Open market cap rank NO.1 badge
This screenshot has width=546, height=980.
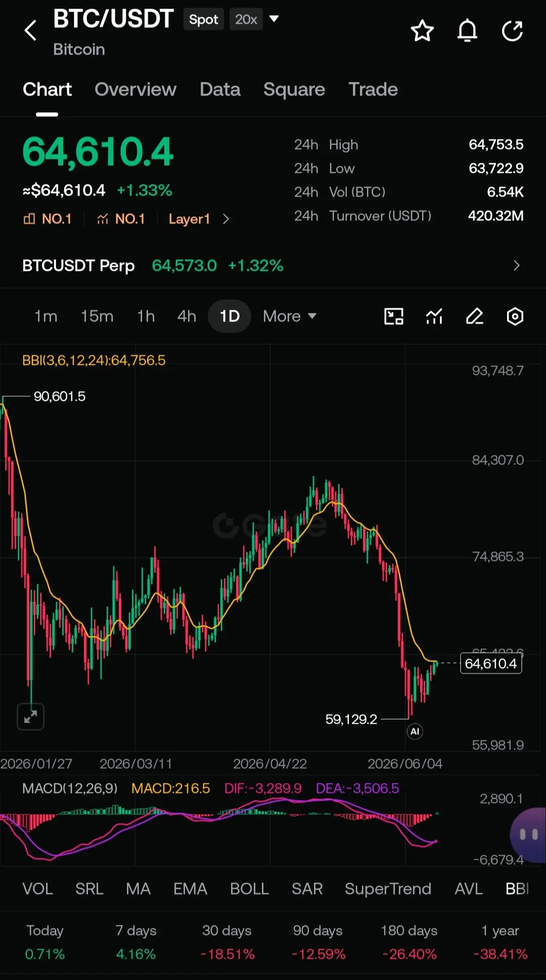[x=48, y=219]
